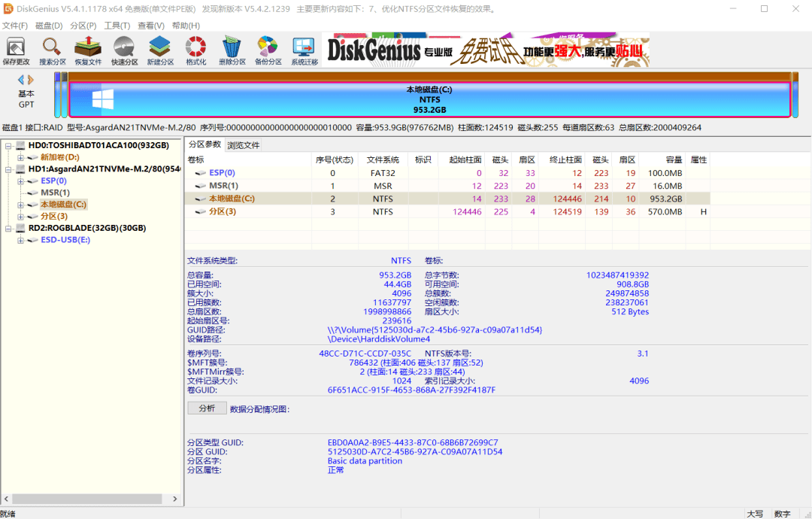Select 新加卷(D:) in the disk tree
Viewport: 812px width, 519px height.
[x=60, y=157]
